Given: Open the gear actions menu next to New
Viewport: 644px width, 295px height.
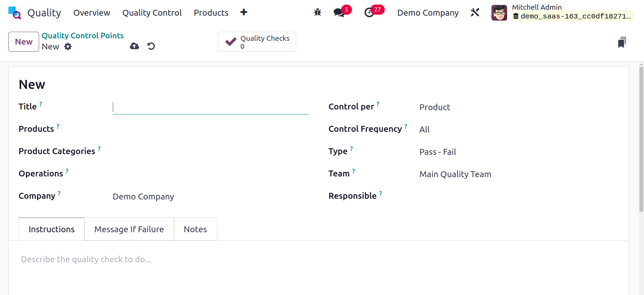Looking at the screenshot, I should point(68,46).
